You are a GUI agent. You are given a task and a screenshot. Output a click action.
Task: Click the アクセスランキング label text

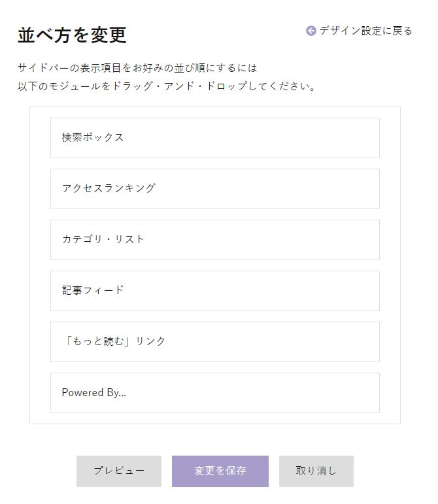point(109,188)
